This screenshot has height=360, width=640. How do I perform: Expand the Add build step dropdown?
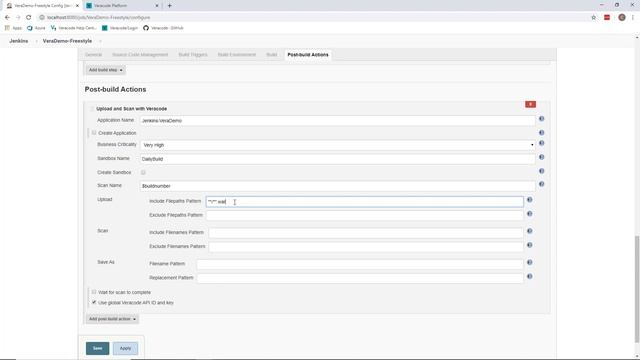click(105, 70)
